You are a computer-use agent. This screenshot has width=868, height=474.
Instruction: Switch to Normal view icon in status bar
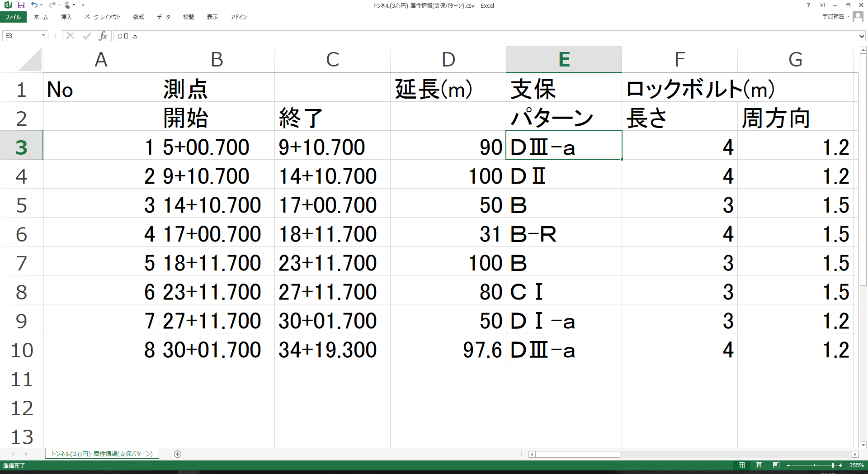(741, 465)
